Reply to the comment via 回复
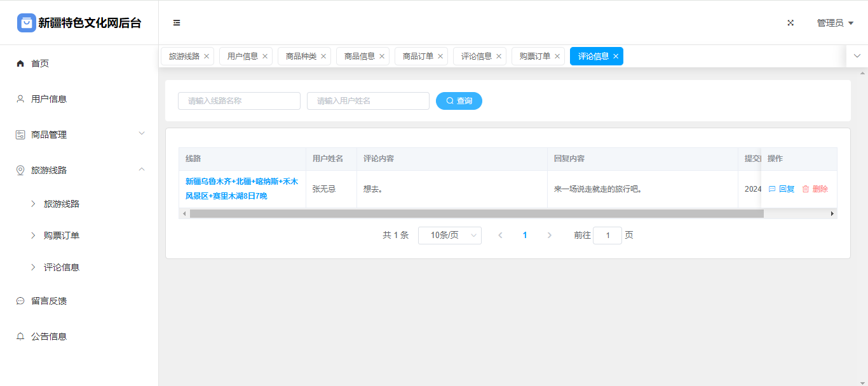Screen dimensions: 868x386 pos(782,189)
